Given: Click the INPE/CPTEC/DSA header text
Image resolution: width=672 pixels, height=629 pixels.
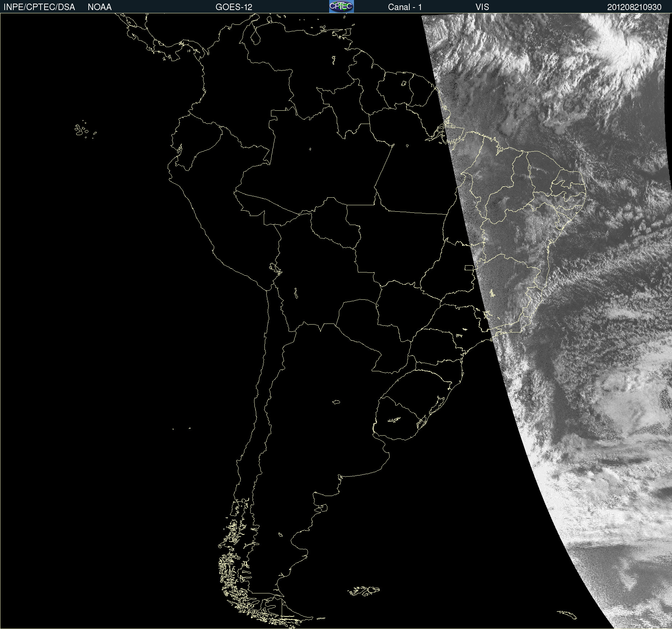Looking at the screenshot, I should point(39,7).
